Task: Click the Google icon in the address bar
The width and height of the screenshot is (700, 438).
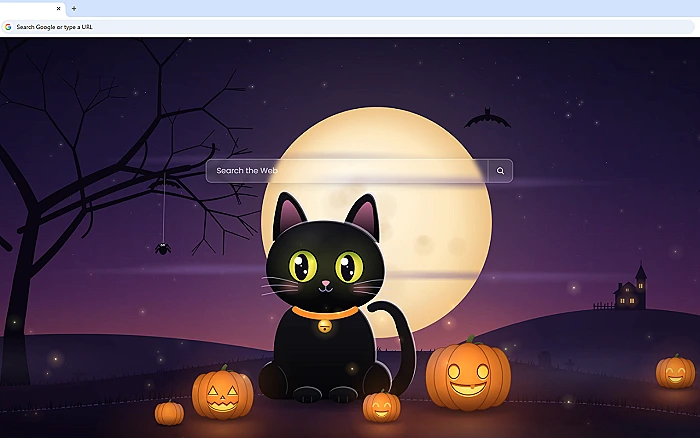Action: pyautogui.click(x=8, y=27)
